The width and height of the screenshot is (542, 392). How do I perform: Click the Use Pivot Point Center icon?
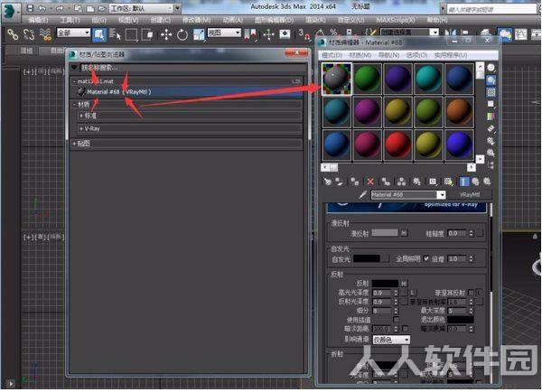[x=251, y=34]
